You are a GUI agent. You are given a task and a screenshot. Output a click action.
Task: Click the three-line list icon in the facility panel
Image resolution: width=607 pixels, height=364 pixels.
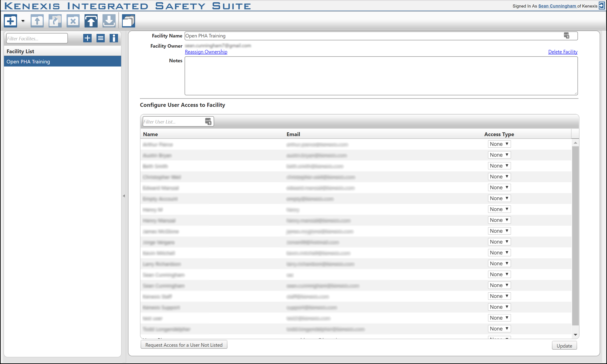[101, 38]
